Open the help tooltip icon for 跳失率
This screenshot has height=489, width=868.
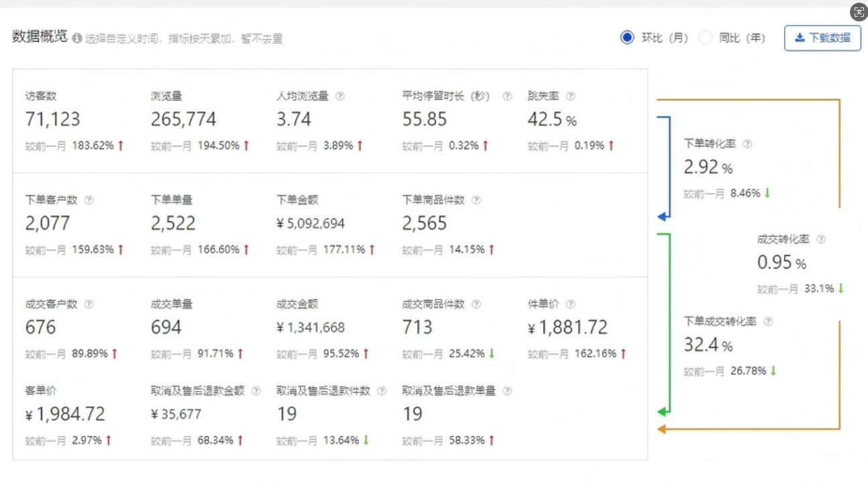point(570,96)
